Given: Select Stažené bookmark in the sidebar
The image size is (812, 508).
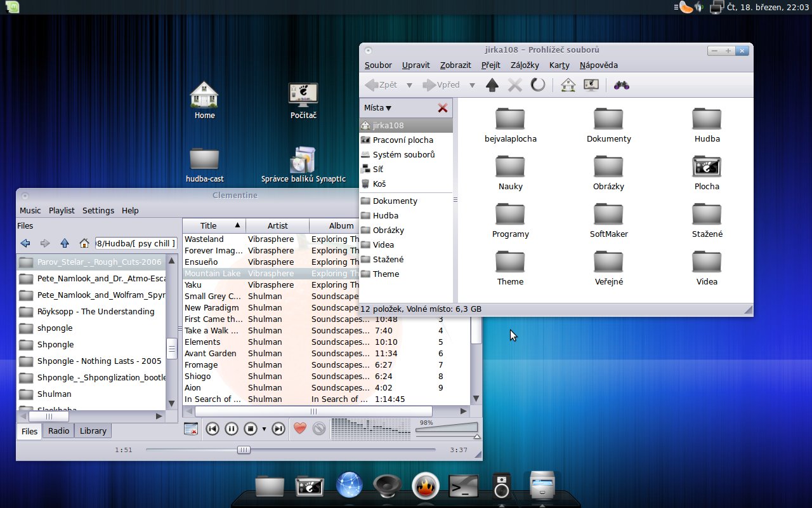Looking at the screenshot, I should [406, 259].
